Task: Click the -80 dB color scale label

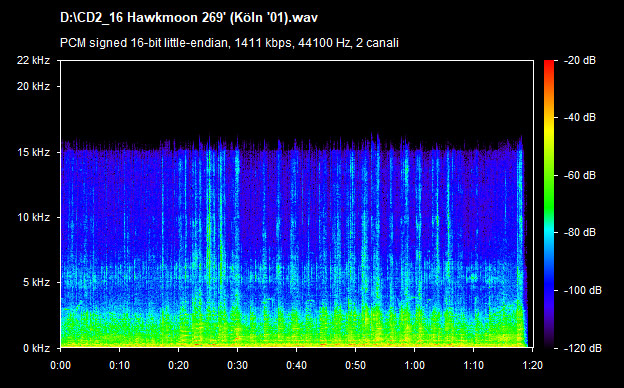Action: click(580, 232)
